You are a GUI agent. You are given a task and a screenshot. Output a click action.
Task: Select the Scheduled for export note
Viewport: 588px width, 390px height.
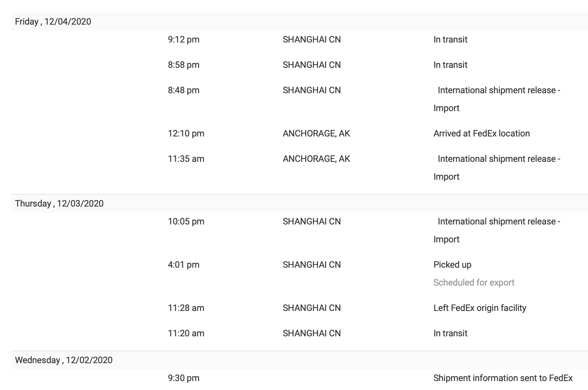click(x=474, y=283)
